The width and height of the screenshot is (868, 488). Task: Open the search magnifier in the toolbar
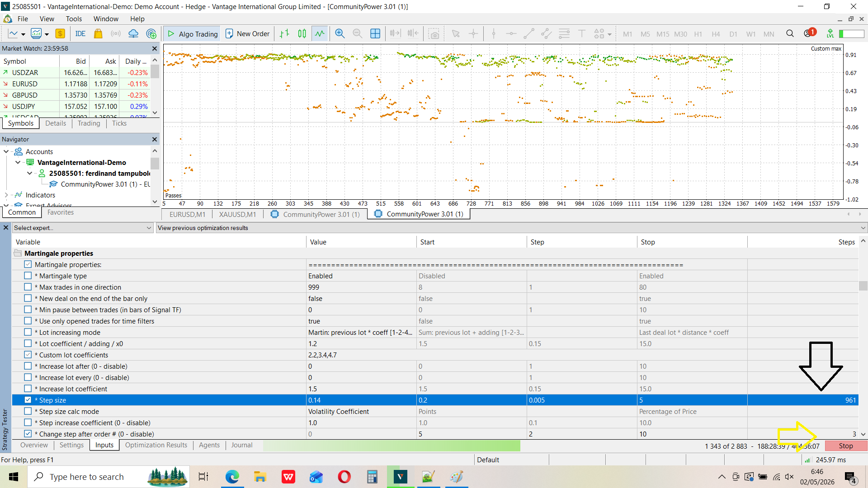790,34
